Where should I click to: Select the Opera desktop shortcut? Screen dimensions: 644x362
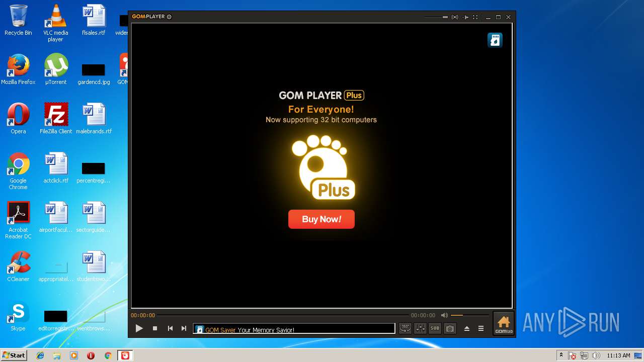(18, 119)
